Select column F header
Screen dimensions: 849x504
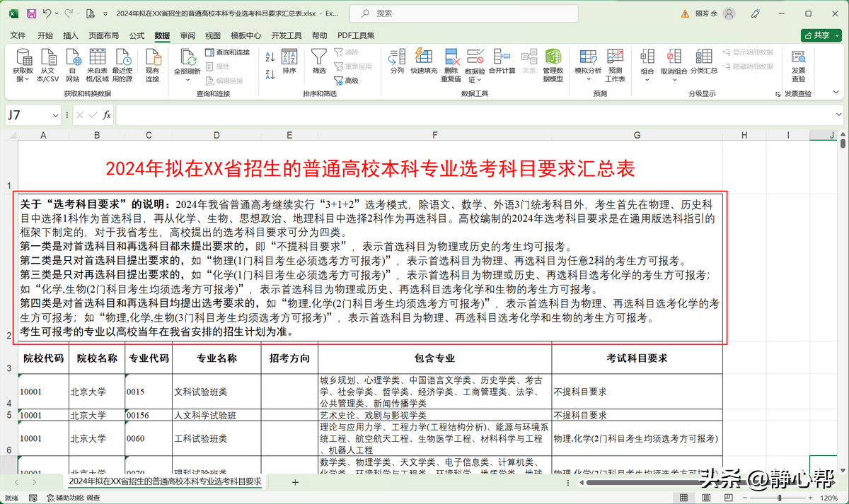(x=435, y=135)
